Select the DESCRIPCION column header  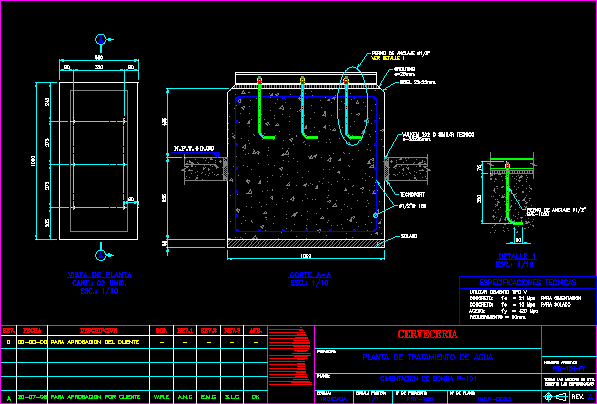click(x=98, y=331)
